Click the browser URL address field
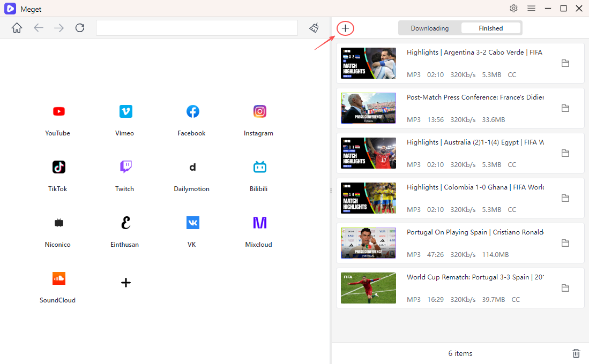The width and height of the screenshot is (589, 364). (x=197, y=28)
